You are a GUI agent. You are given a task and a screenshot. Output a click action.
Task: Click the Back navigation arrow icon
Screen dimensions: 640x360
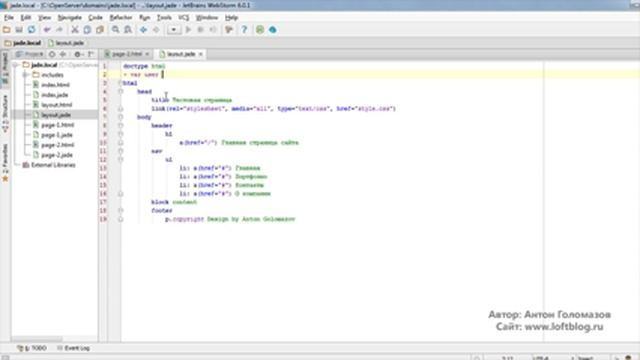pyautogui.click(x=143, y=30)
